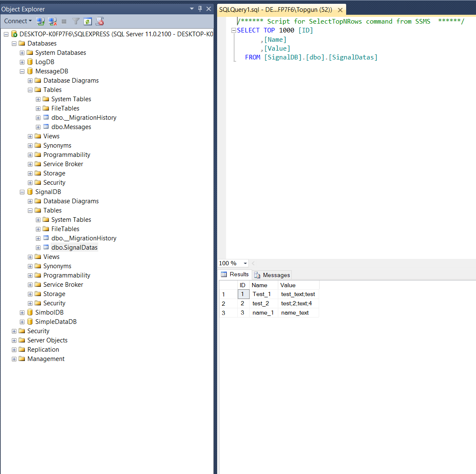
Task: Click the SELECT keyword in query editor
Action: (x=248, y=30)
